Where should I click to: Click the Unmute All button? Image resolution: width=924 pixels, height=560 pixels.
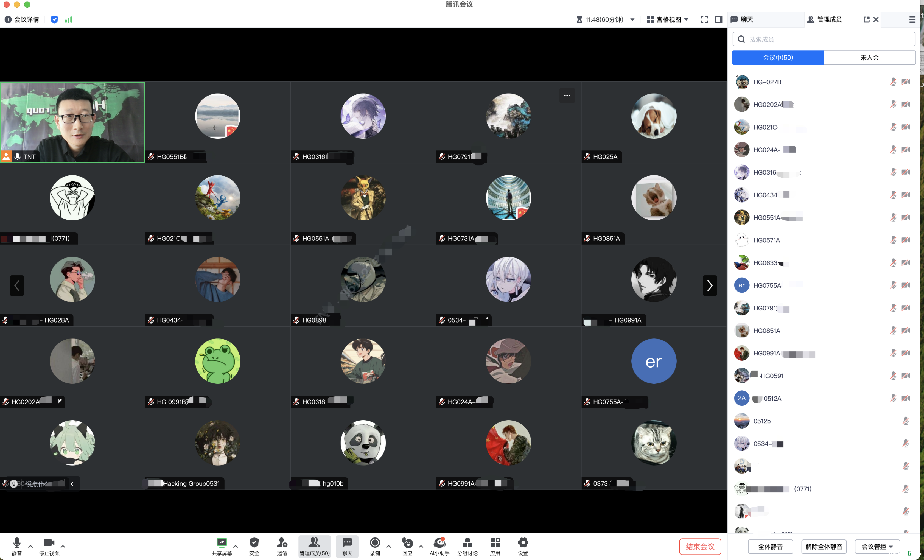click(x=824, y=547)
